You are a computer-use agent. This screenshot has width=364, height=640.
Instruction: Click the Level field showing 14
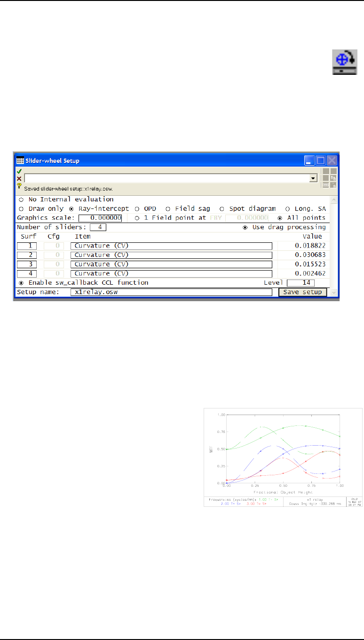pos(301,283)
